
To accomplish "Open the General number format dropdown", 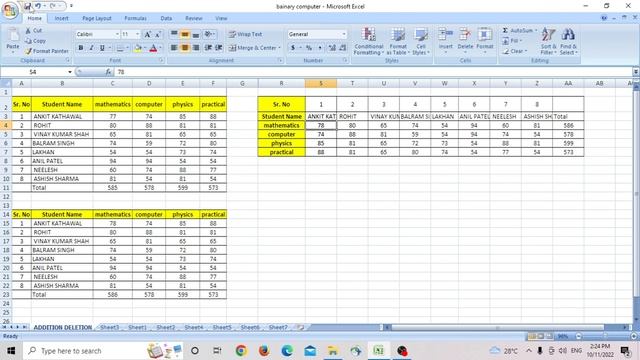I will [344, 34].
